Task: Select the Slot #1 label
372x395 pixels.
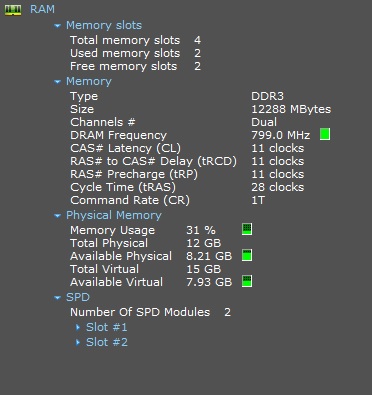Action: (x=107, y=327)
